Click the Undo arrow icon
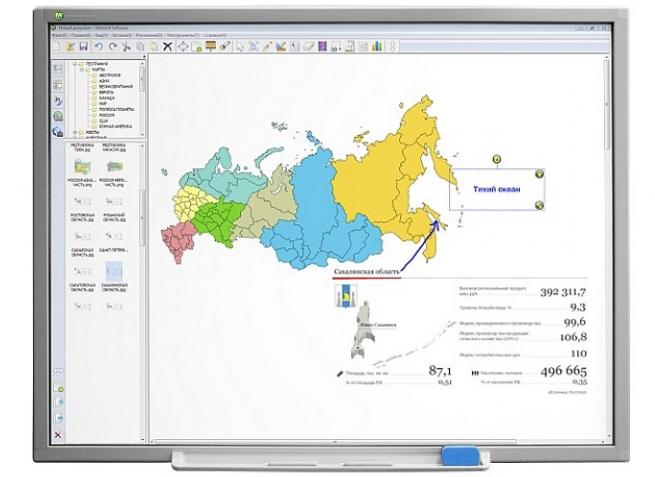 tap(99, 46)
